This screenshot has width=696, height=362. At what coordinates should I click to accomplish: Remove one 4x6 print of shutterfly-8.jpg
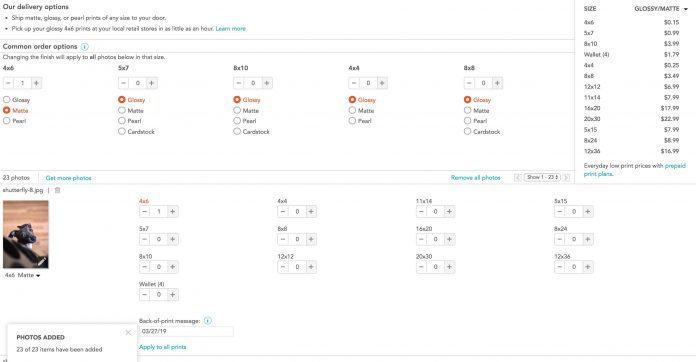[x=145, y=212]
